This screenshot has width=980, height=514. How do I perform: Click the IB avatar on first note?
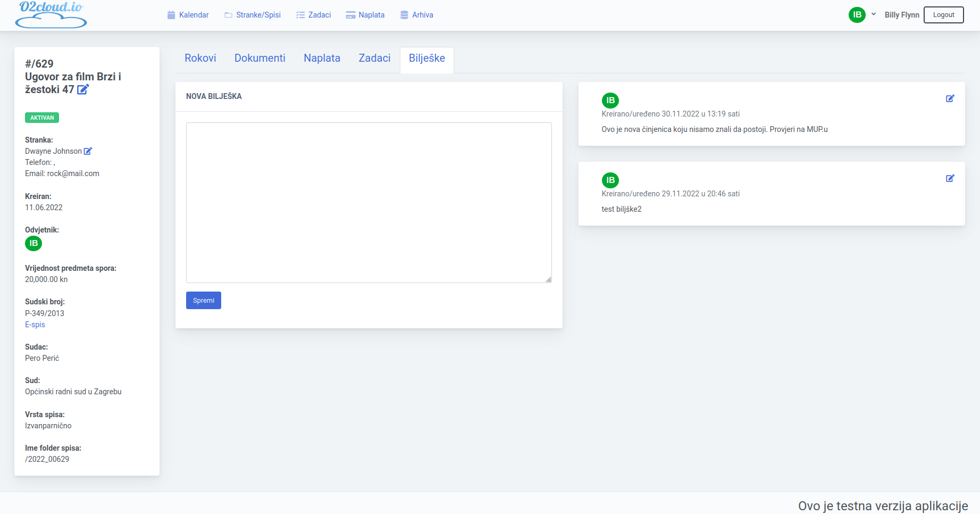pyautogui.click(x=610, y=100)
